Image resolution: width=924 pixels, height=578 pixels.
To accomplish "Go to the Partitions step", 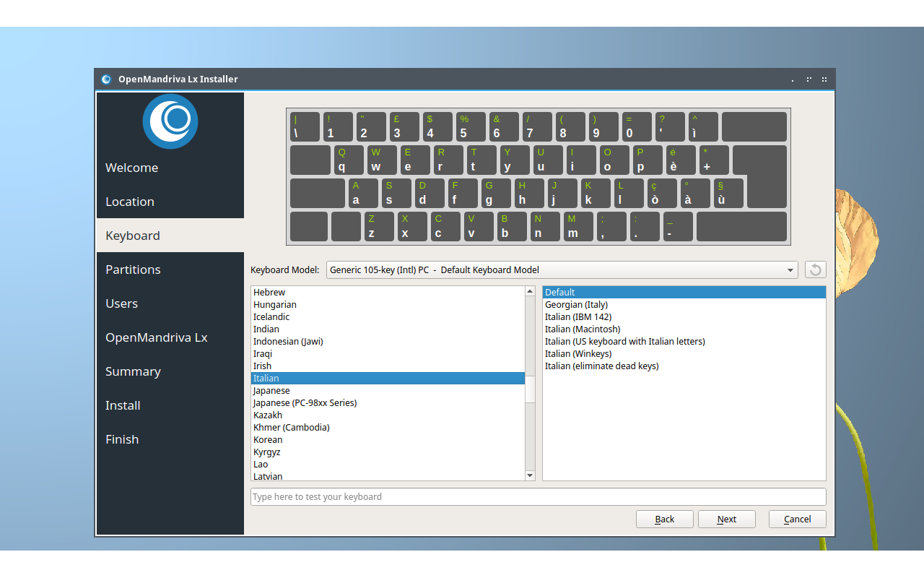I will tap(133, 269).
